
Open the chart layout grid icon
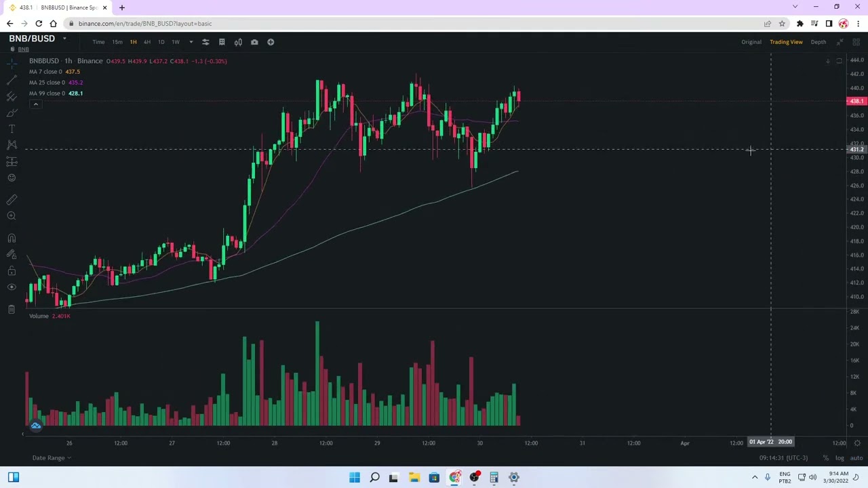click(x=222, y=42)
